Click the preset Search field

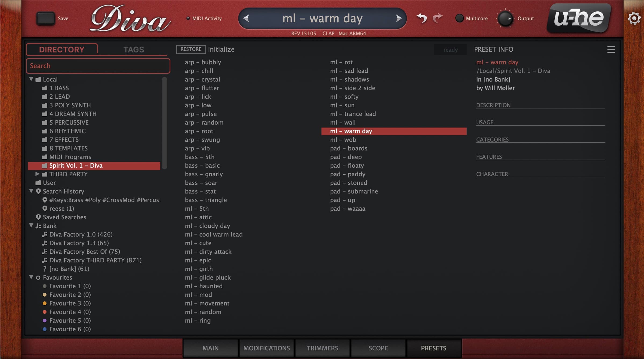coord(98,66)
